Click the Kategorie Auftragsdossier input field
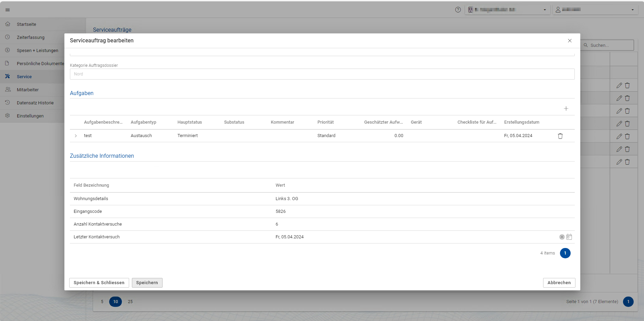Screen dimensions: 644x321 (x=322, y=74)
